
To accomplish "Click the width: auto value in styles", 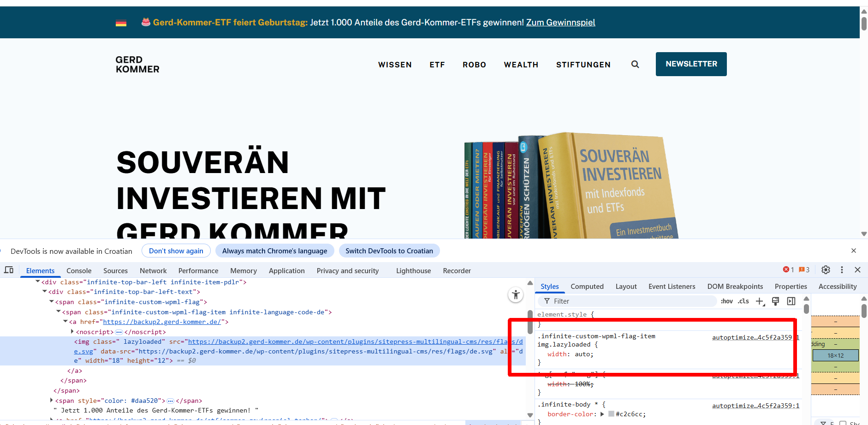I will click(x=582, y=354).
